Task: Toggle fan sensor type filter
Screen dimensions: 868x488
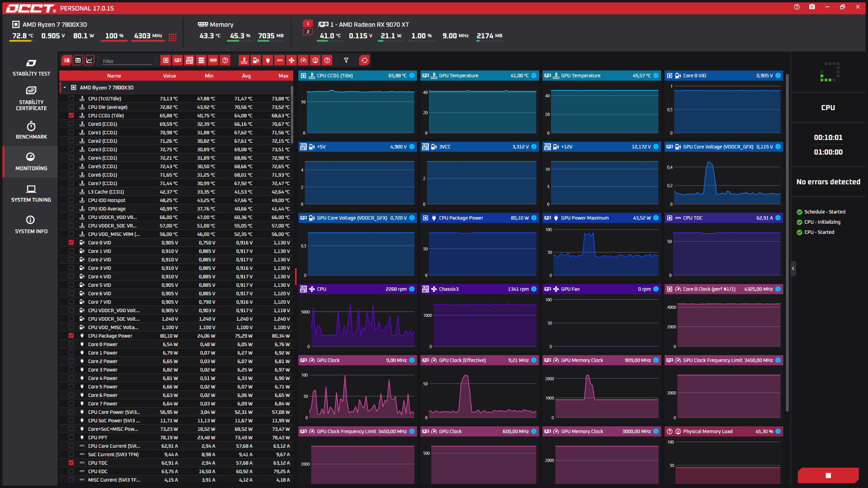Action: tap(291, 61)
